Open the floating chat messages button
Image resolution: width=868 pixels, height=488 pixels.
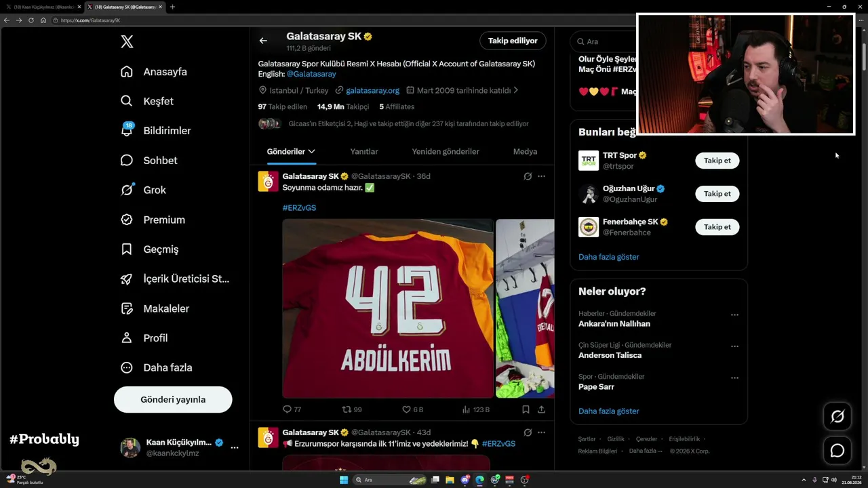[x=837, y=451]
